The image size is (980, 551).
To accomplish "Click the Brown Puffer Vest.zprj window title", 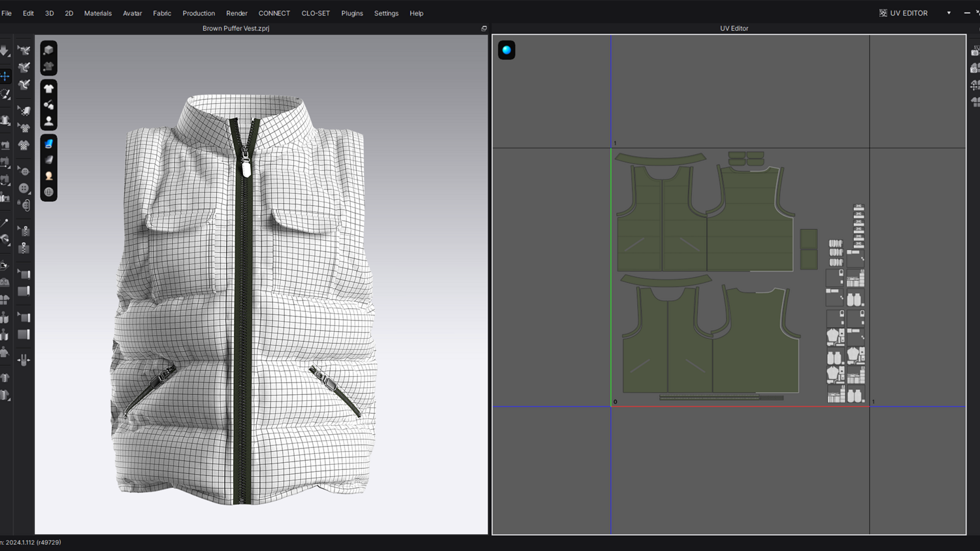I will (x=236, y=29).
